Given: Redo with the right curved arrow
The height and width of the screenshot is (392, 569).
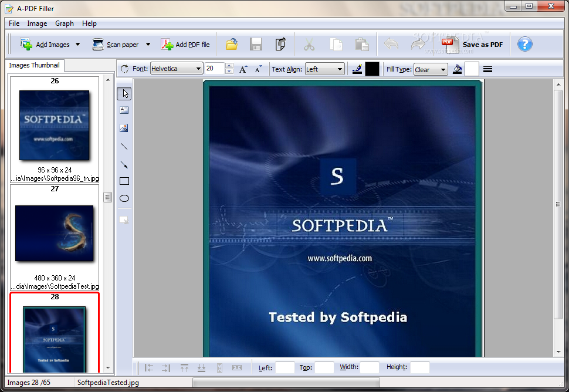Looking at the screenshot, I should click(x=418, y=44).
